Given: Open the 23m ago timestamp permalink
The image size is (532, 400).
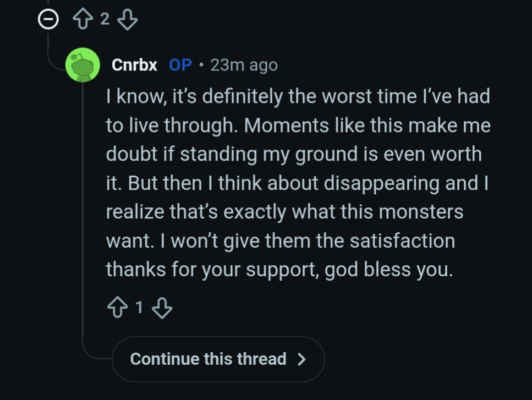Looking at the screenshot, I should click(244, 65).
